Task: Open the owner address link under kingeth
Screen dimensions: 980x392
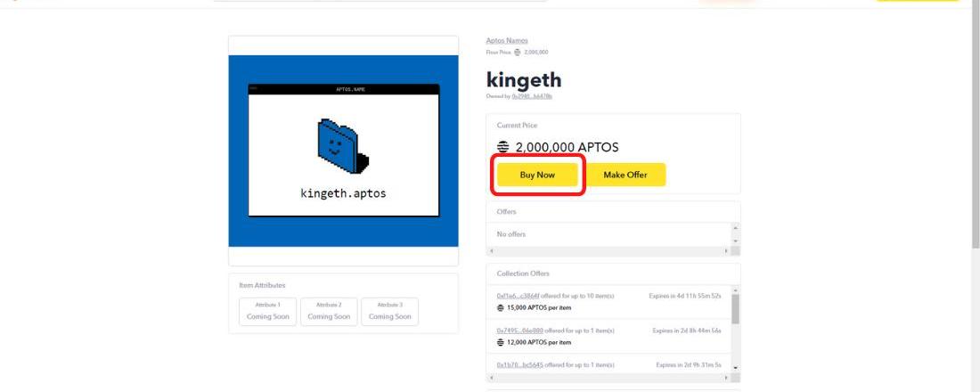Action: 532,96
